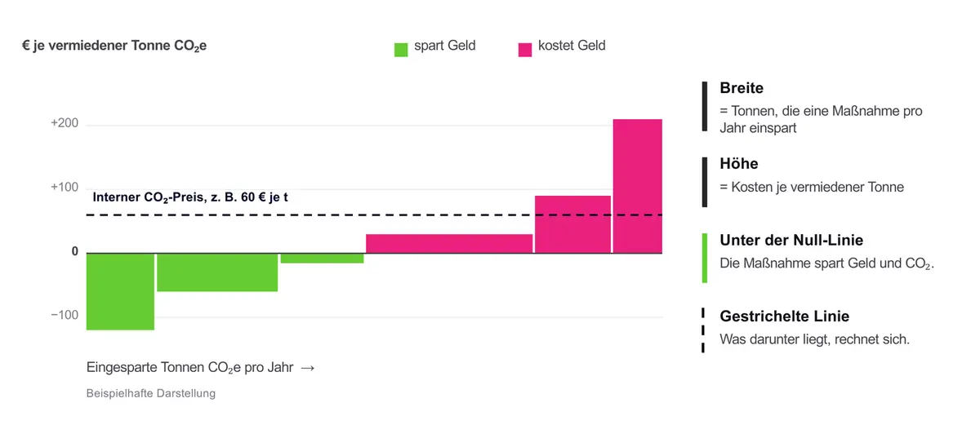
Task: Click the 'Gestrichelte Linie' heading
Action: click(785, 317)
